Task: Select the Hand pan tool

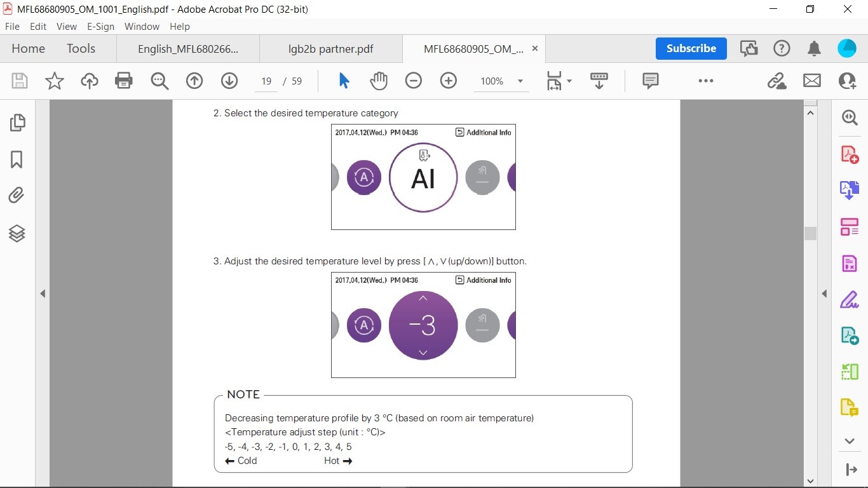Action: coord(379,81)
